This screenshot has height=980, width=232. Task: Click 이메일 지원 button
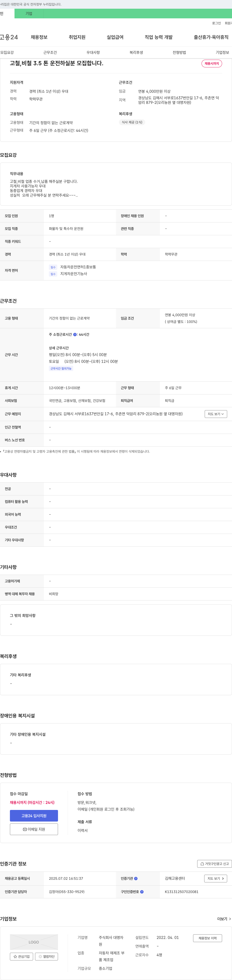34,829
